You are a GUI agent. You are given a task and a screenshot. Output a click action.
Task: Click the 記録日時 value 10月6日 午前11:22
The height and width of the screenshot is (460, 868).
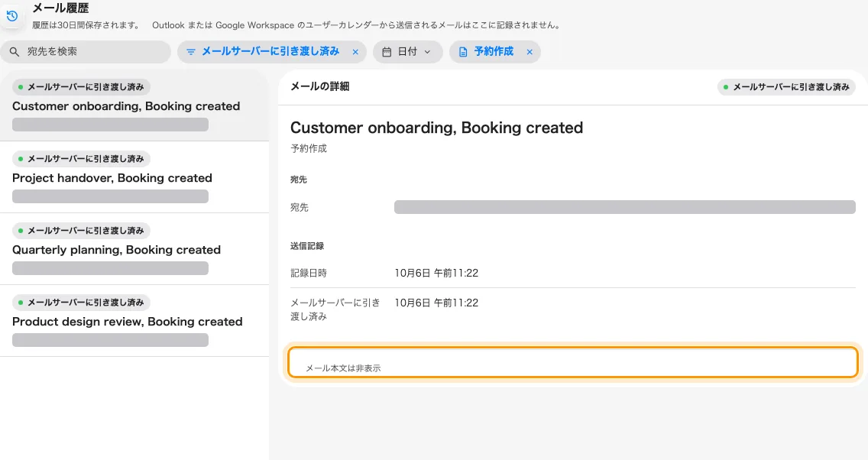[x=436, y=273]
